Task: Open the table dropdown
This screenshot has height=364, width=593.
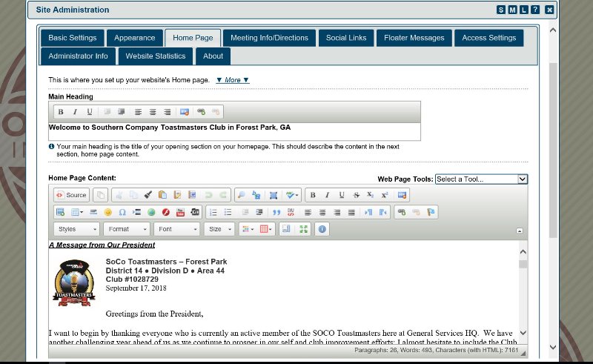Action: pos(77,212)
